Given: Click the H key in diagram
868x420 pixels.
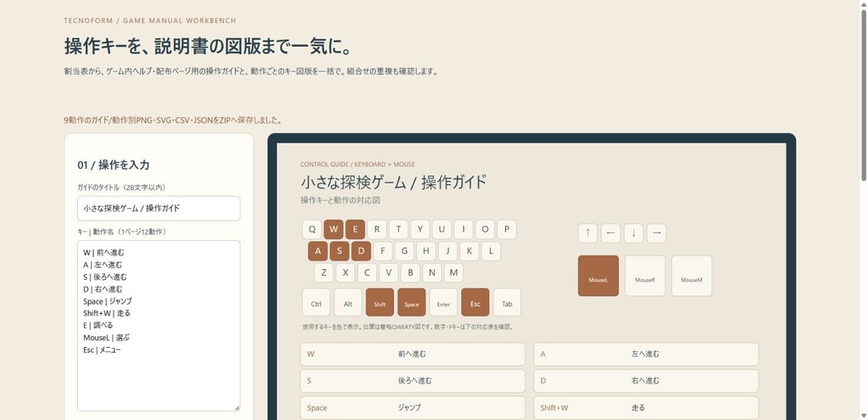Looking at the screenshot, I should (x=426, y=251).
